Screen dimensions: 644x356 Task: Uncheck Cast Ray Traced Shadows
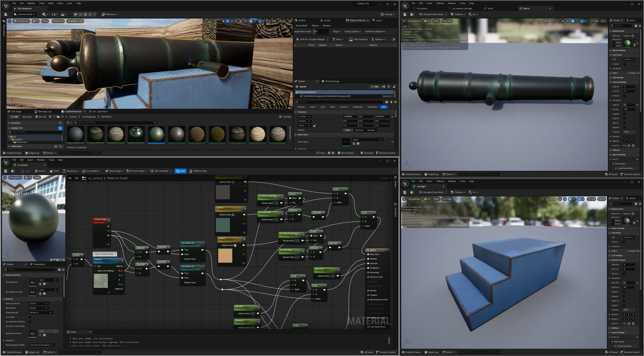[x=30, y=326]
